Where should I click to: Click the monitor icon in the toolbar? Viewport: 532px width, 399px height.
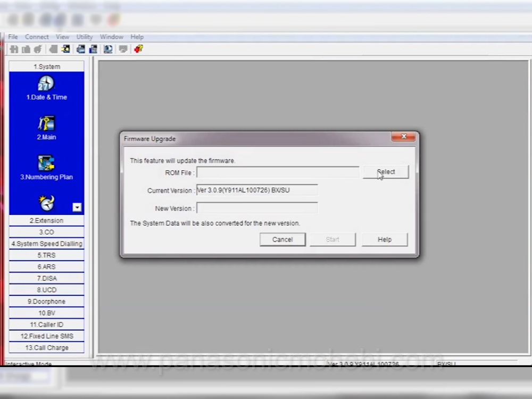[108, 49]
